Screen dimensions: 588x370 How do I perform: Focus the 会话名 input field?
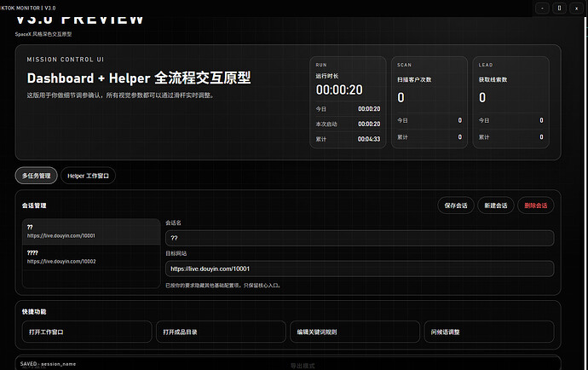point(360,238)
